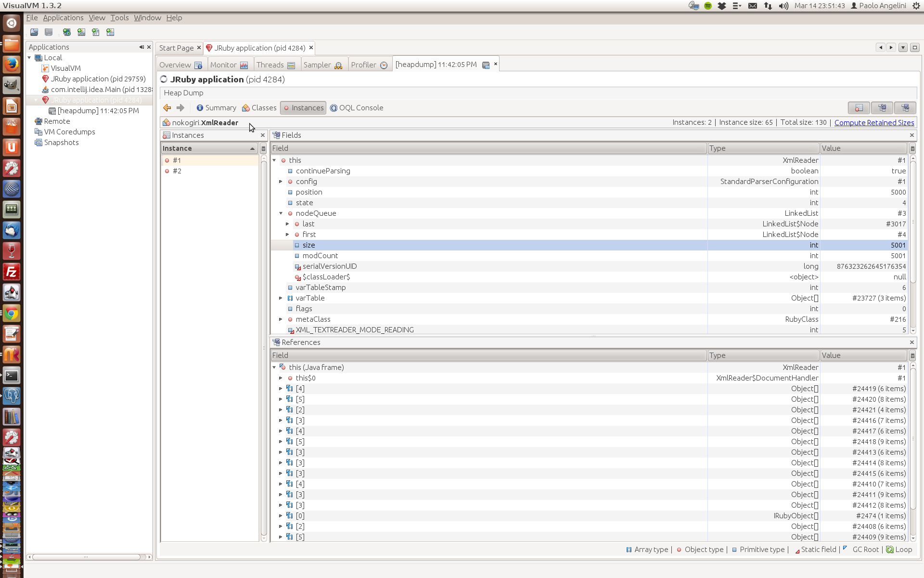
Task: Open the Tools menu
Action: [119, 18]
